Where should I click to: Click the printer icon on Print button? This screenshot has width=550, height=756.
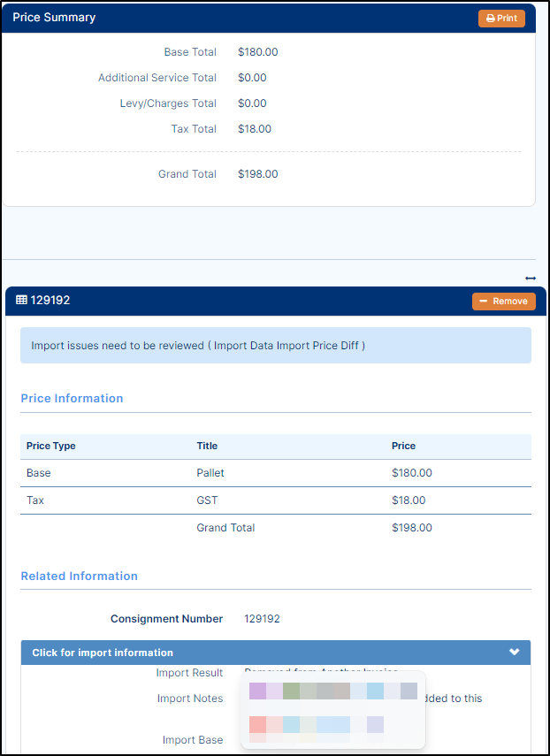pos(490,19)
